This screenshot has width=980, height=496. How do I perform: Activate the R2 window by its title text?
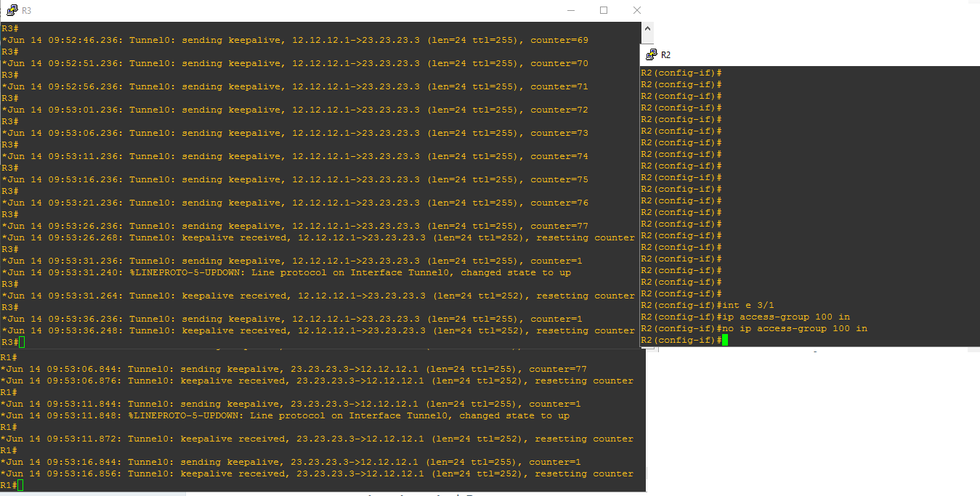(x=665, y=54)
